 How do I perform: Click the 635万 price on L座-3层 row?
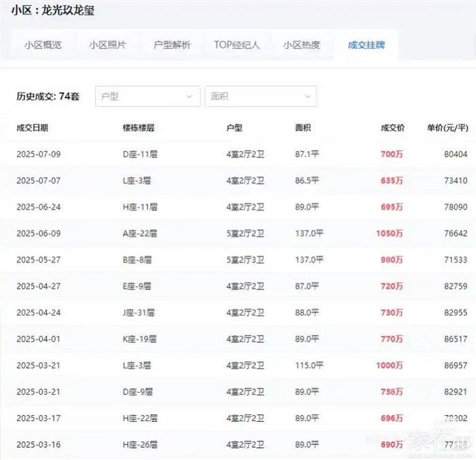tap(392, 181)
